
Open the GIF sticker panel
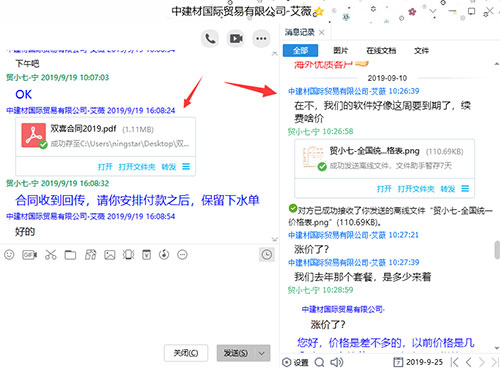(x=29, y=255)
